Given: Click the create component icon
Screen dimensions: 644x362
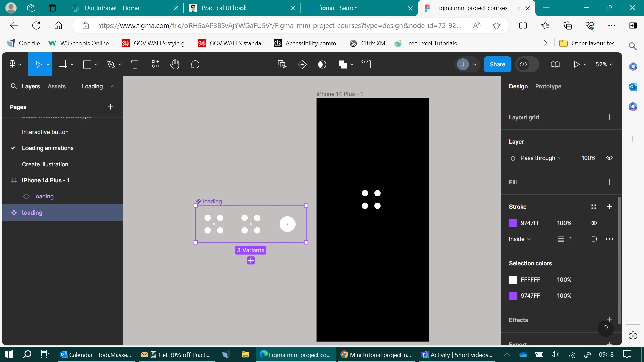Looking at the screenshot, I should pos(302,64).
